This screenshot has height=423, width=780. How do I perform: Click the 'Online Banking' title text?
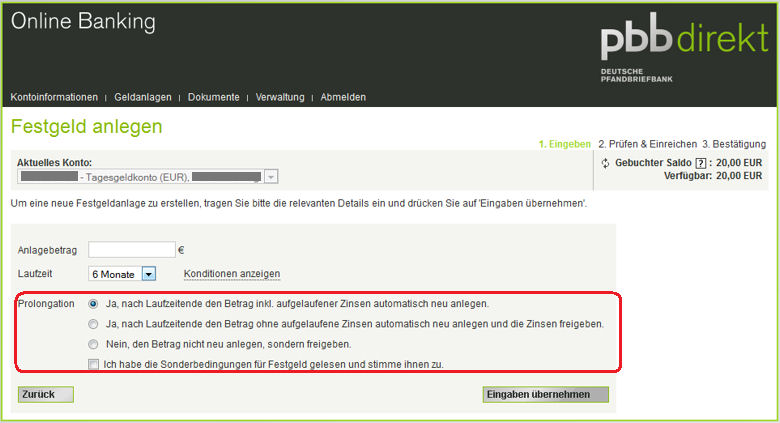coord(83,22)
